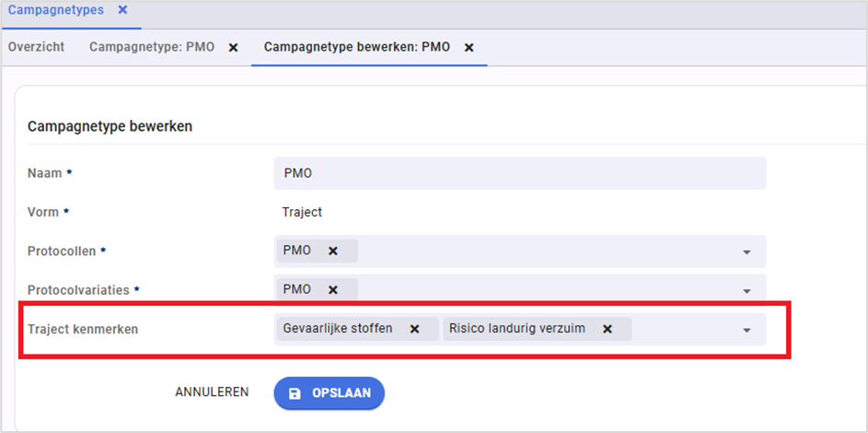Select 'Campagnetype bewerken: PMO' tab
This screenshot has height=433, width=868.
pos(356,47)
